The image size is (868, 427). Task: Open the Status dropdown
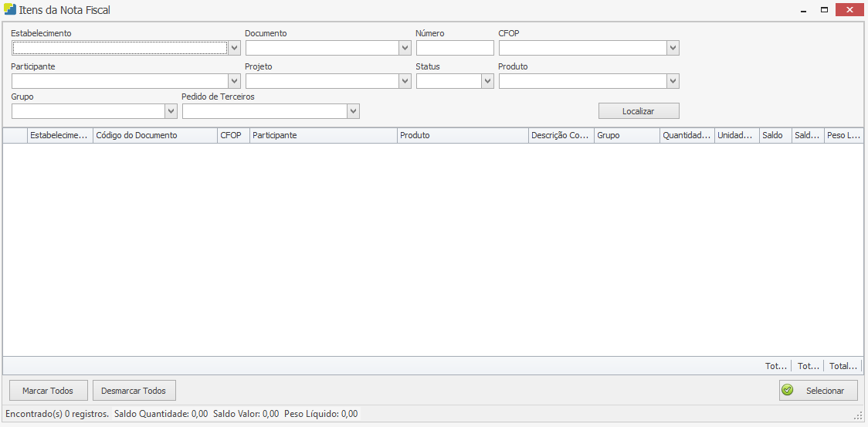(487, 81)
